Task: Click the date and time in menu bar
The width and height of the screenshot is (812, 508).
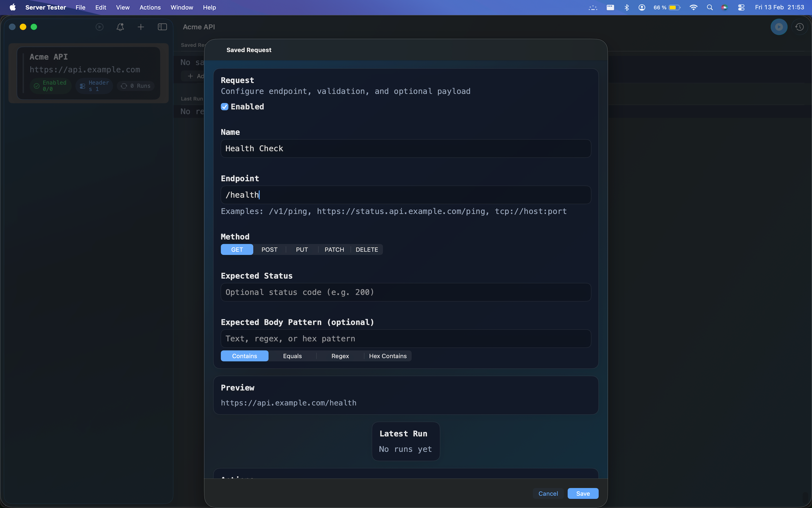Action: 780,7
